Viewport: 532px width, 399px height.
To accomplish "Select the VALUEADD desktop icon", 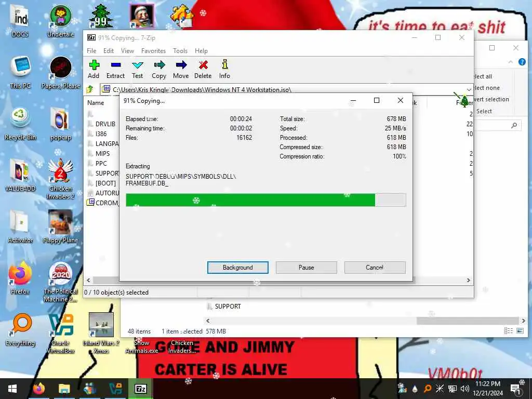I will [x=20, y=176].
